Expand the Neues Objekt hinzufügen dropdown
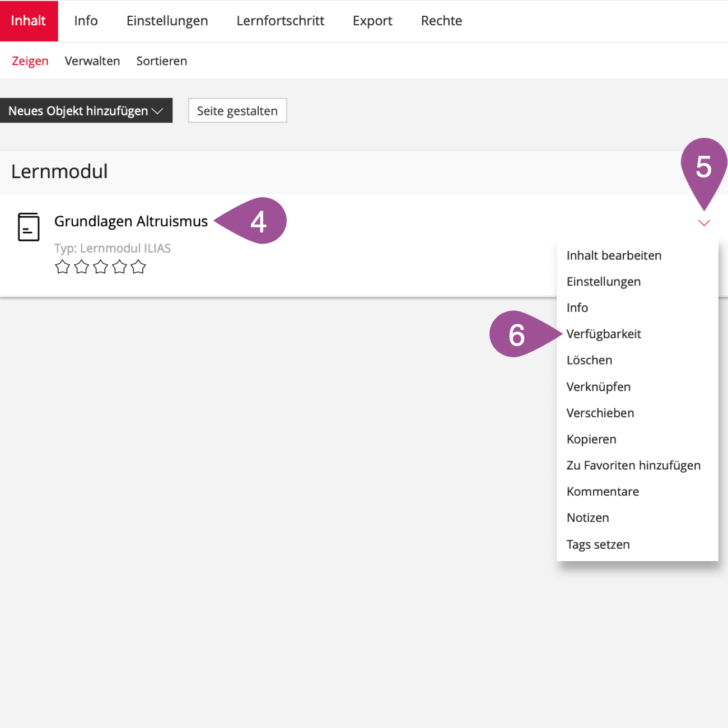Viewport: 728px width, 728px height. point(86,111)
